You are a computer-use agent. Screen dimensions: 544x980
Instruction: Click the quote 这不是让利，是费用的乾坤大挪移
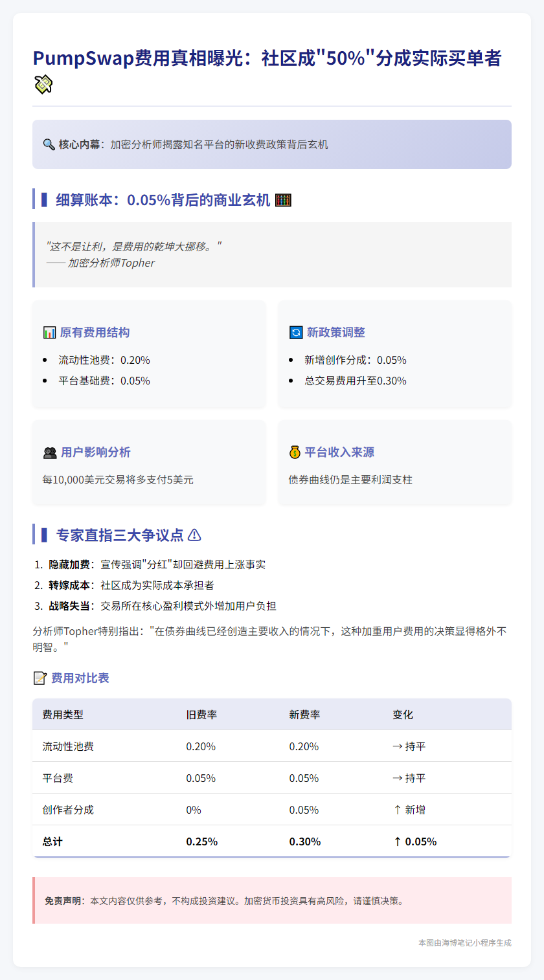[133, 246]
